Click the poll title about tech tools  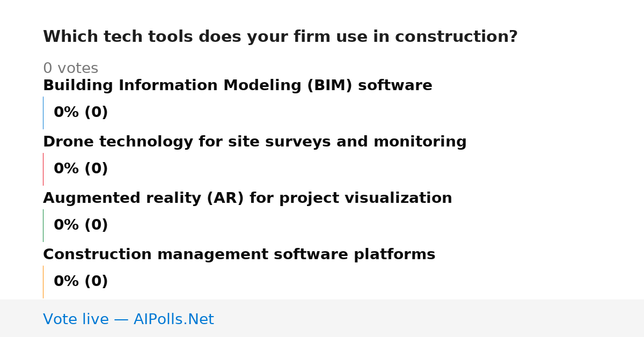(x=280, y=37)
